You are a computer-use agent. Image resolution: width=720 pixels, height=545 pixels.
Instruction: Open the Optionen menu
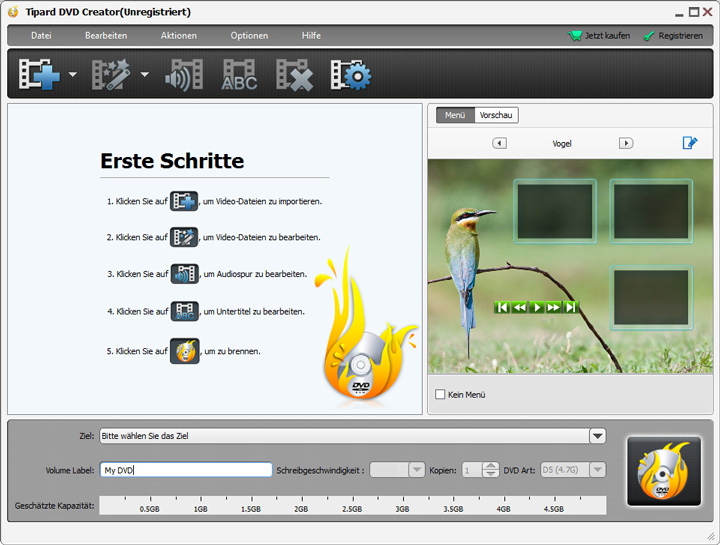(x=249, y=35)
